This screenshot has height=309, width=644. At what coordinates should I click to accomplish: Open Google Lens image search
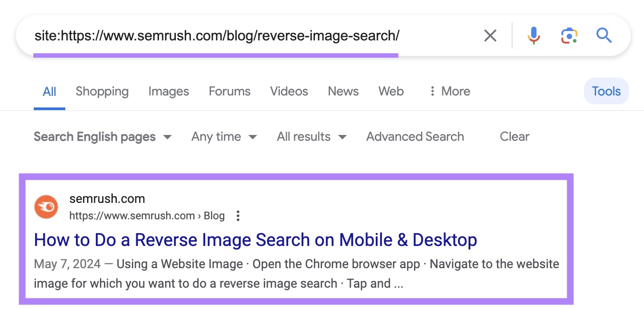click(568, 35)
